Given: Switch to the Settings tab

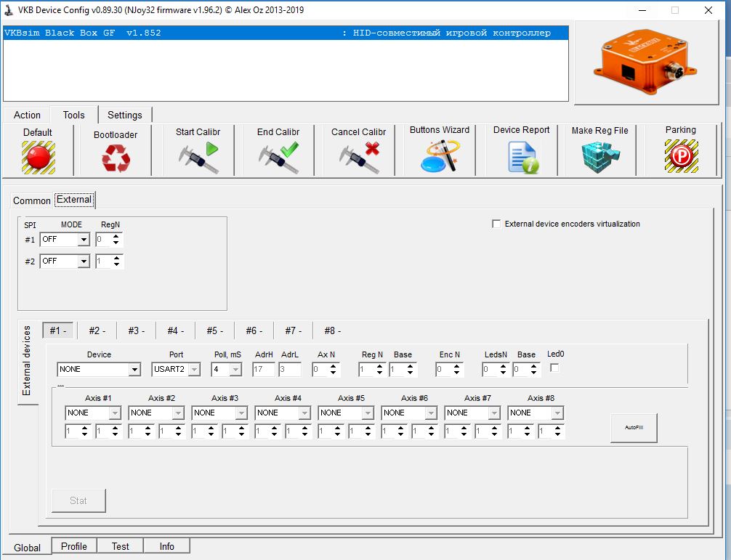Looking at the screenshot, I should click(x=125, y=115).
